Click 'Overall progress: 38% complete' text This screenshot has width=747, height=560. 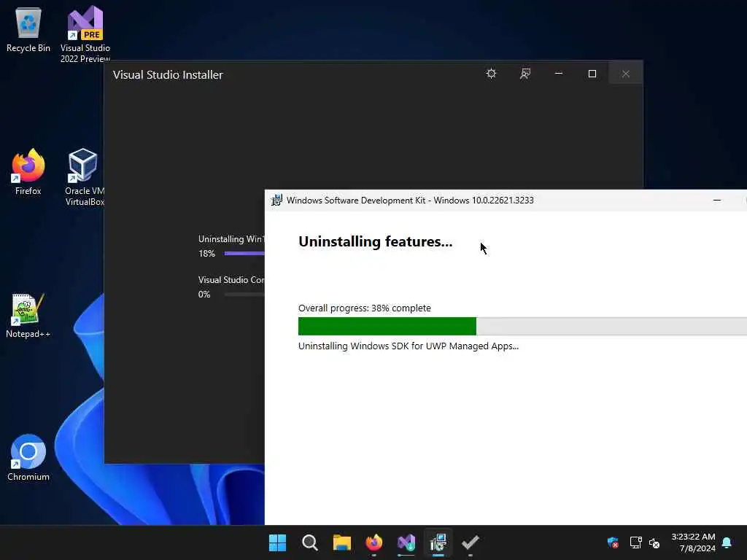tap(365, 308)
